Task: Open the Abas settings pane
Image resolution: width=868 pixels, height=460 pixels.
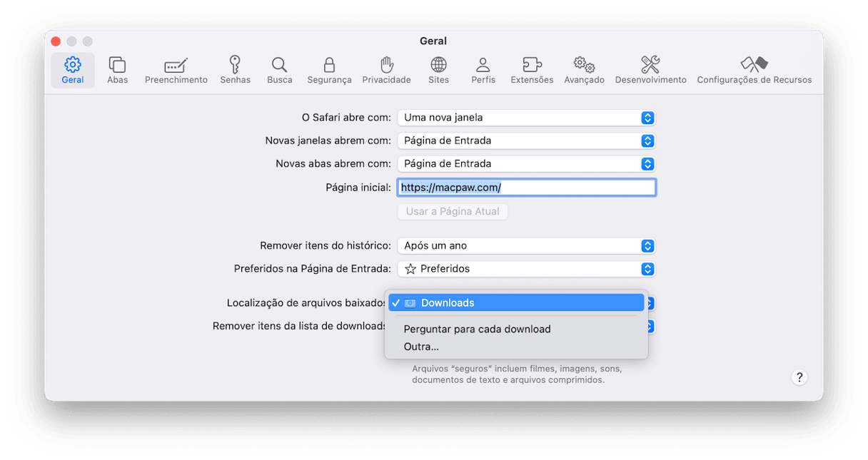Action: coord(117,70)
